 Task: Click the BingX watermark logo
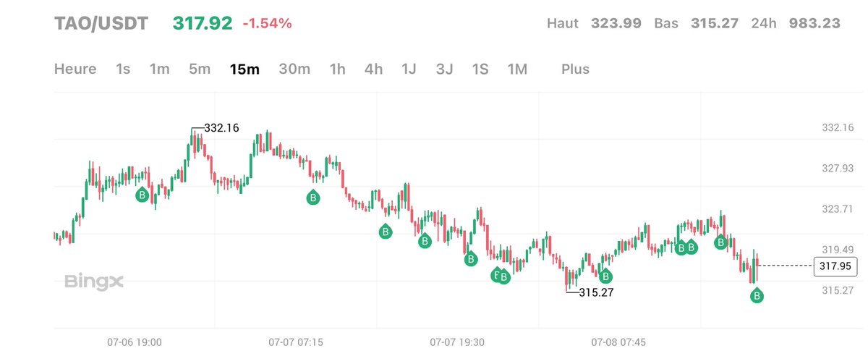94,282
